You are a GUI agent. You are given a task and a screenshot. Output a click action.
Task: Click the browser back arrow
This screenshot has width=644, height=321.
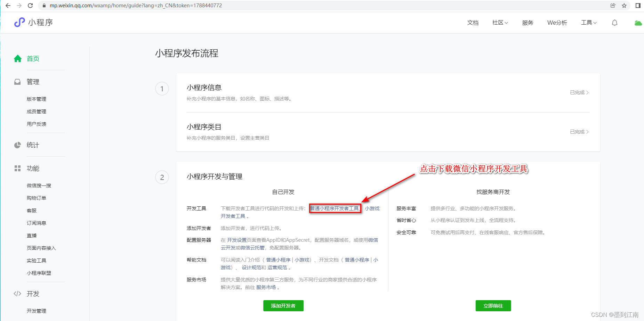click(x=8, y=6)
